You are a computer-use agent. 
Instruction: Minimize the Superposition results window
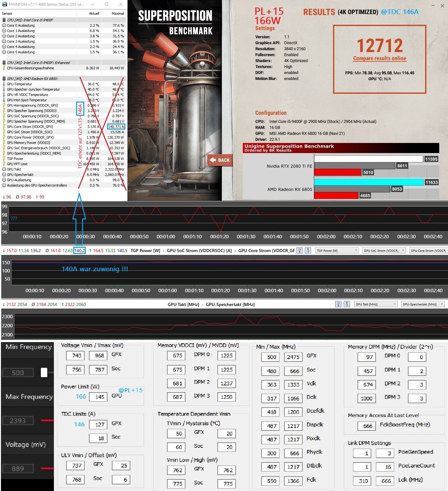[433, 6]
